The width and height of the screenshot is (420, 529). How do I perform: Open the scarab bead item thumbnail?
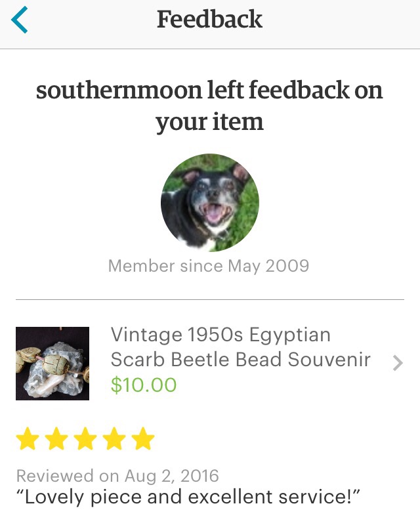[52, 363]
